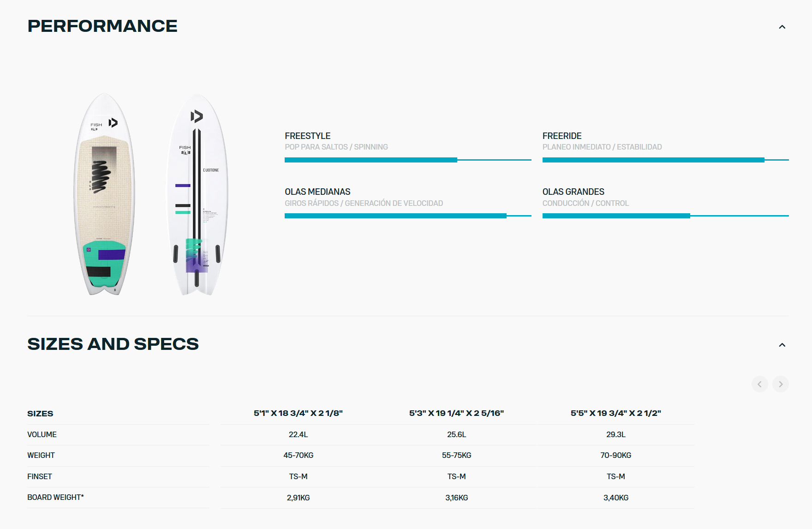
Task: Click the SIZES AND SPECS heading
Action: 113,344
